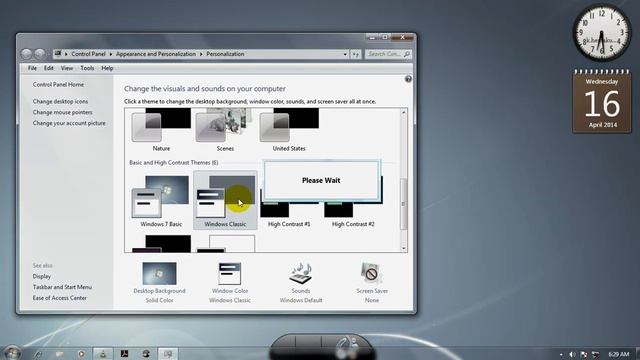This screenshot has height=360, width=640.
Task: Open the Screen Saver settings icon
Action: pyautogui.click(x=372, y=273)
